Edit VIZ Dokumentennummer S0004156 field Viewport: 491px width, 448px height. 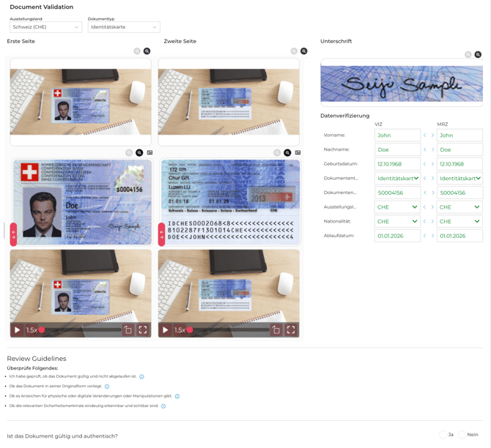397,193
